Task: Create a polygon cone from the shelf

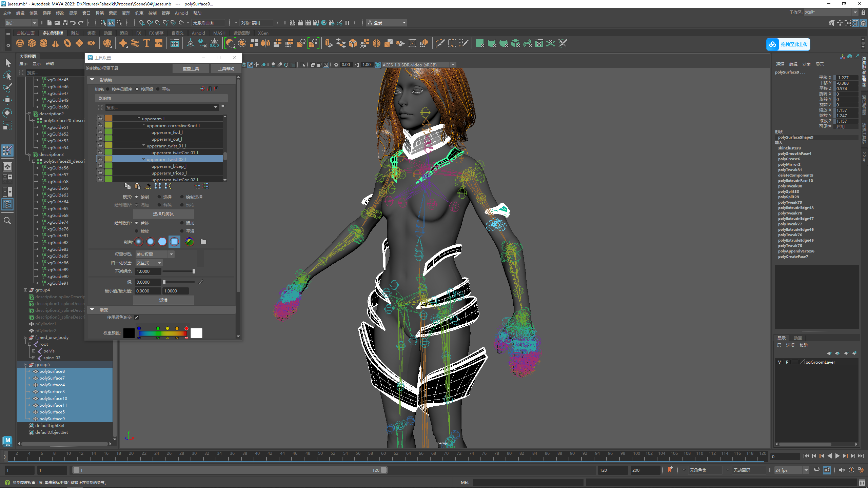Action: [x=56, y=43]
